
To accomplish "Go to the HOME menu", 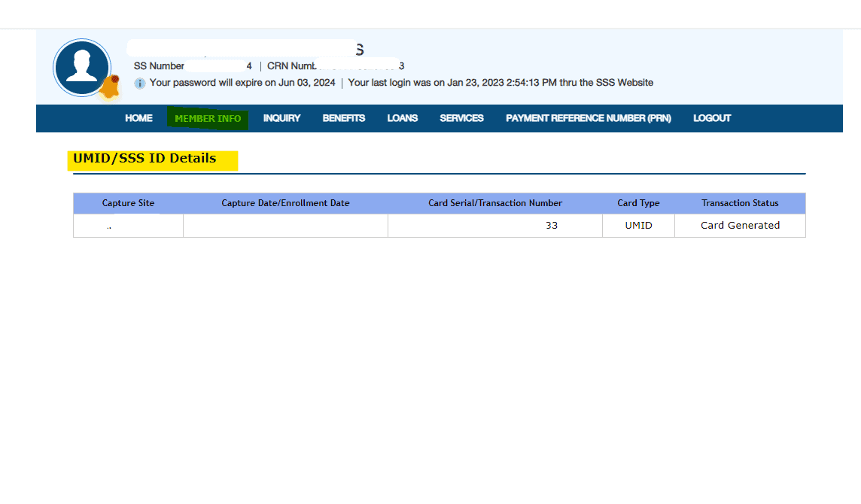I will point(138,118).
